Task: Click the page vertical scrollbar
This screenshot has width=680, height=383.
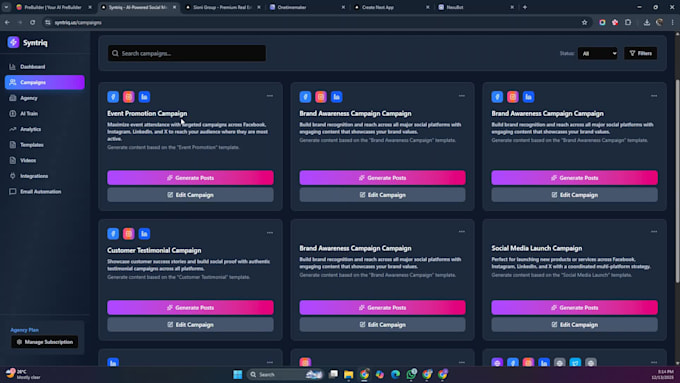Action: pyautogui.click(x=677, y=182)
